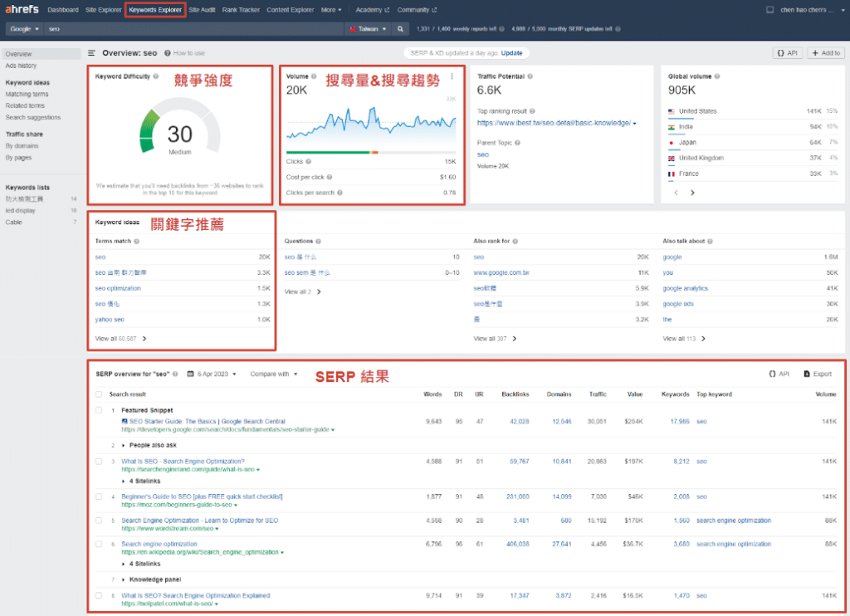
Task: Open the Volume card three-dot menu
Action: pos(452,76)
